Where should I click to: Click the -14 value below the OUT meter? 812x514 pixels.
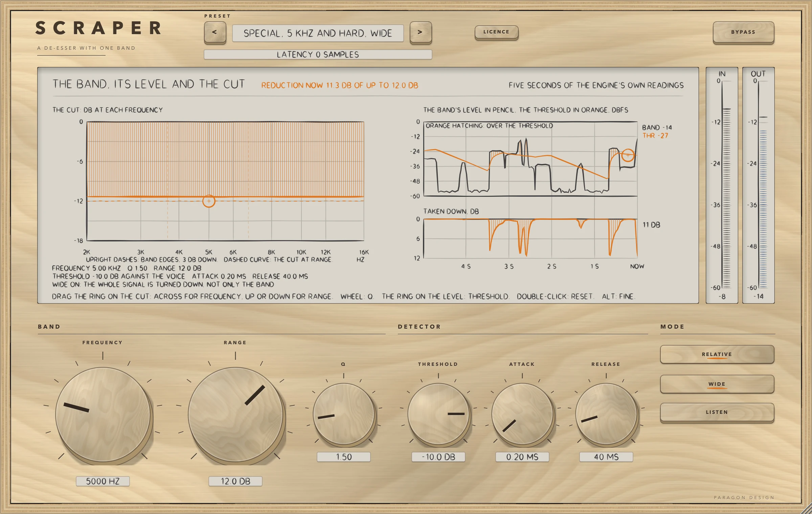pos(759,297)
